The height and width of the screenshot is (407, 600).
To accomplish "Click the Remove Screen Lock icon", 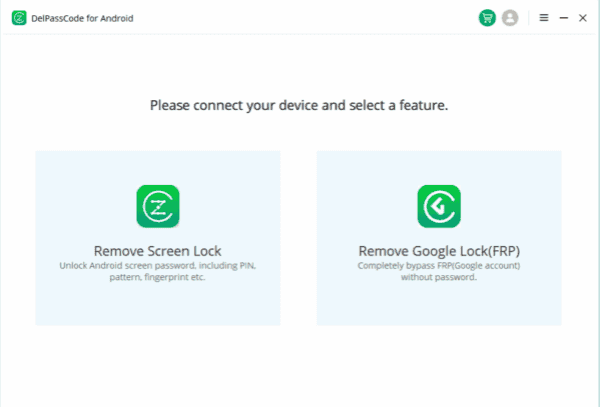I will point(158,206).
